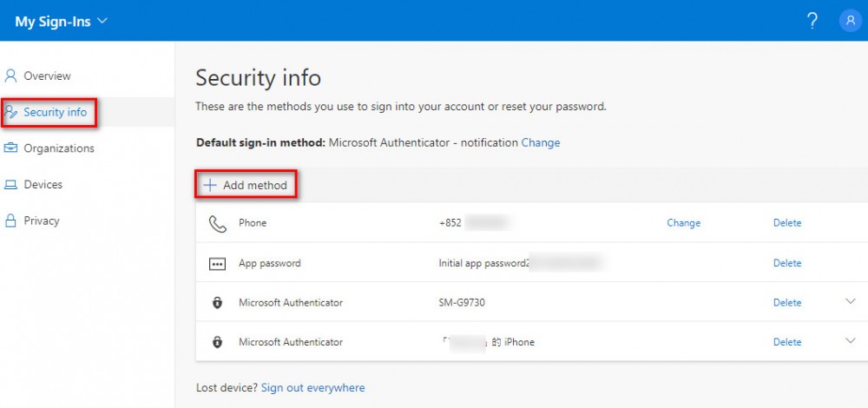
Task: Expand the SM-G9730 Authenticator row chevron
Action: (851, 302)
